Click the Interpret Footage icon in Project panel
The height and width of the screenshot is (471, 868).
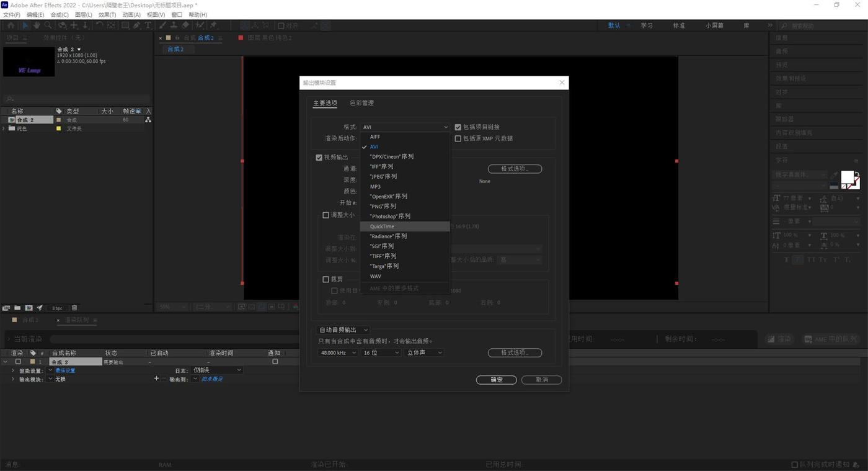tap(6, 308)
